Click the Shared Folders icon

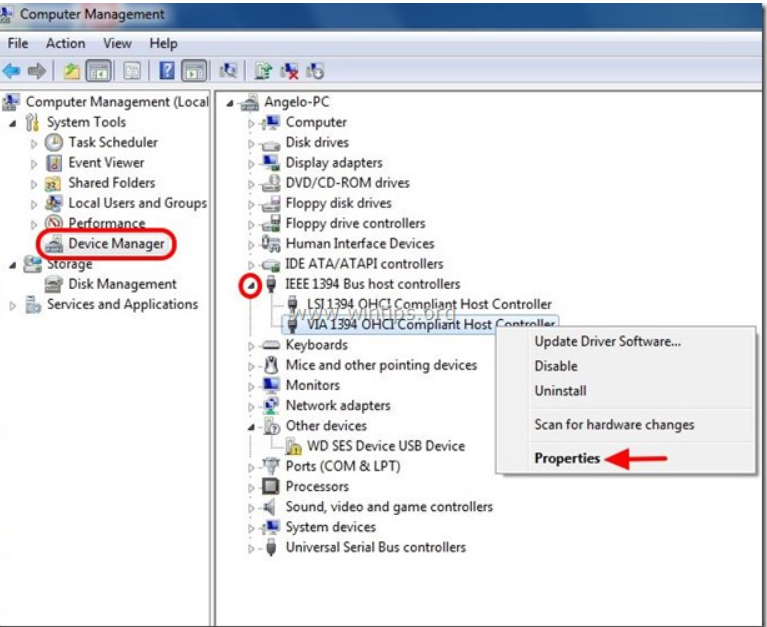point(53,183)
